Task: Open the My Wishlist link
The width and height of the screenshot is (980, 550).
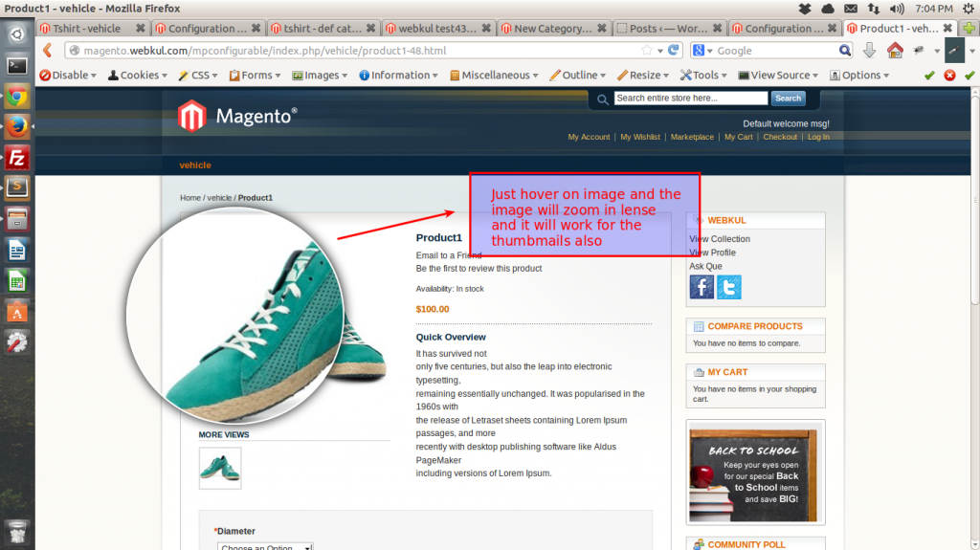Action: (640, 137)
